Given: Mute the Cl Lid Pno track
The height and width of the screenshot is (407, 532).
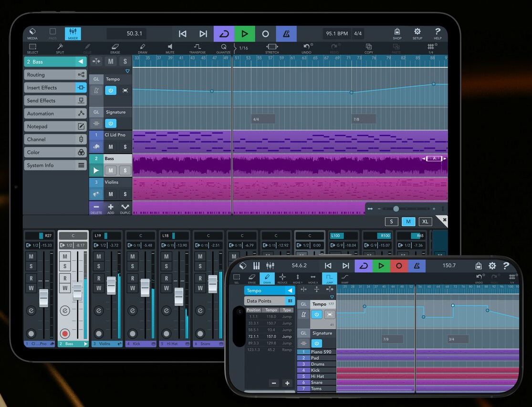Looking at the screenshot, I should pyautogui.click(x=111, y=147).
